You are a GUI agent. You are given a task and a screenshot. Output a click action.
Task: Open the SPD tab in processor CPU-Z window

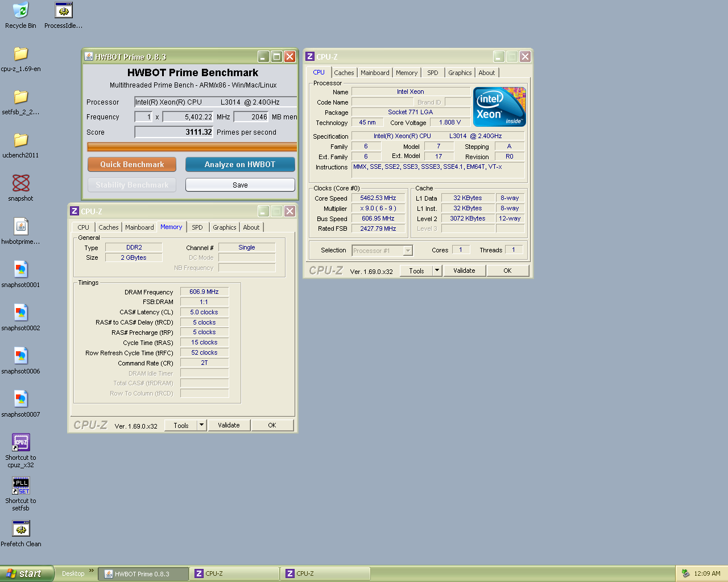pos(433,73)
